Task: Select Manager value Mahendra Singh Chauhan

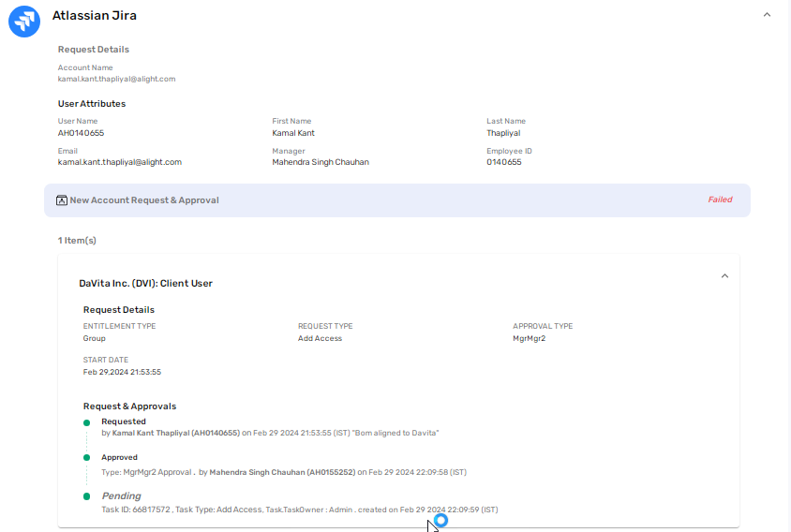Action: click(x=321, y=162)
